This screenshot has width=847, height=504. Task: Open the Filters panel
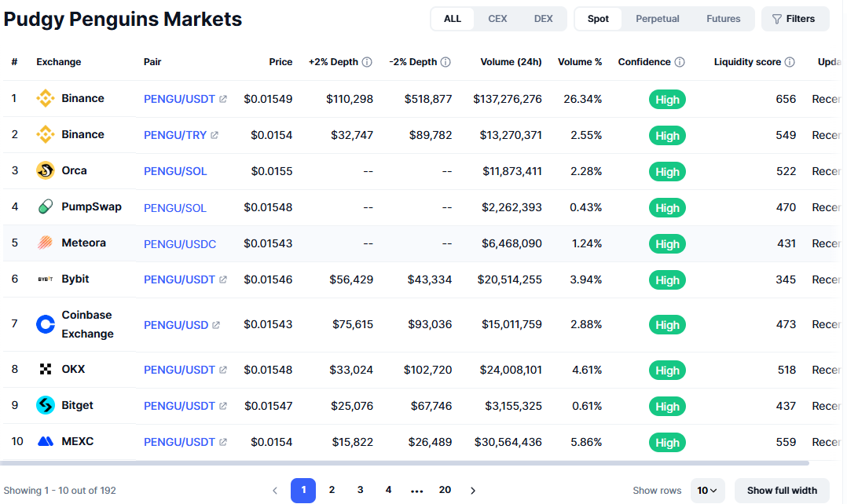pyautogui.click(x=795, y=19)
